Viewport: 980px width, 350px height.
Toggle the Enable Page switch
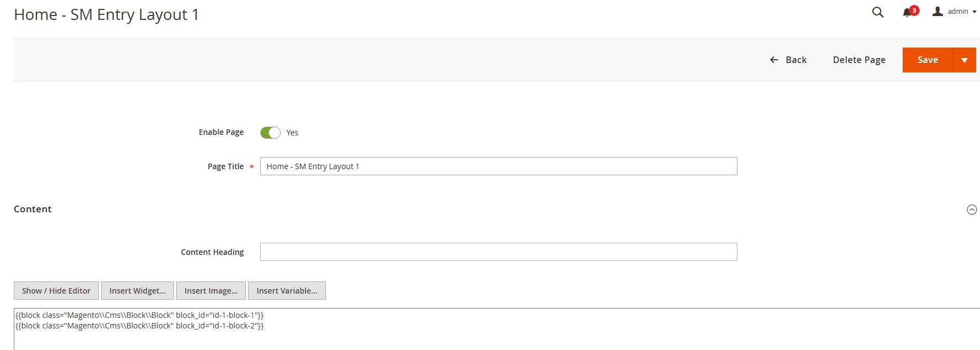[270, 133]
